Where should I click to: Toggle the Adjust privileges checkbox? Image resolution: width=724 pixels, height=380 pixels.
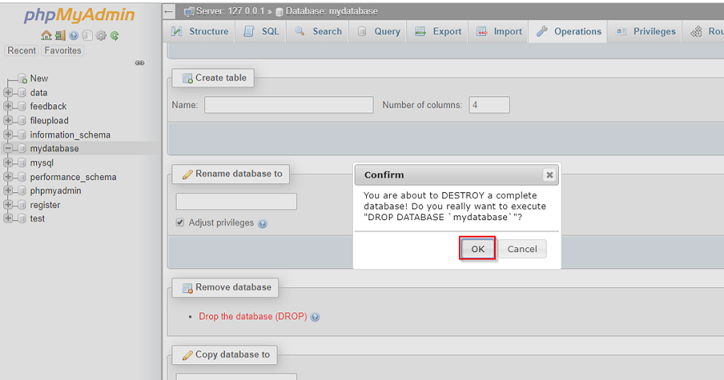coord(180,223)
